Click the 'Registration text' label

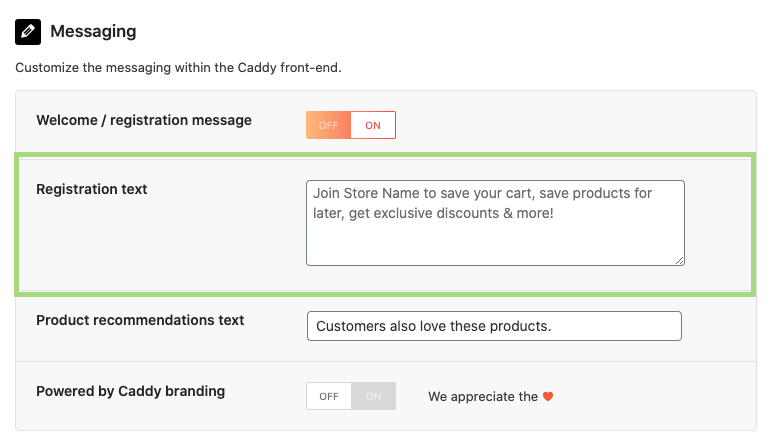tap(92, 189)
